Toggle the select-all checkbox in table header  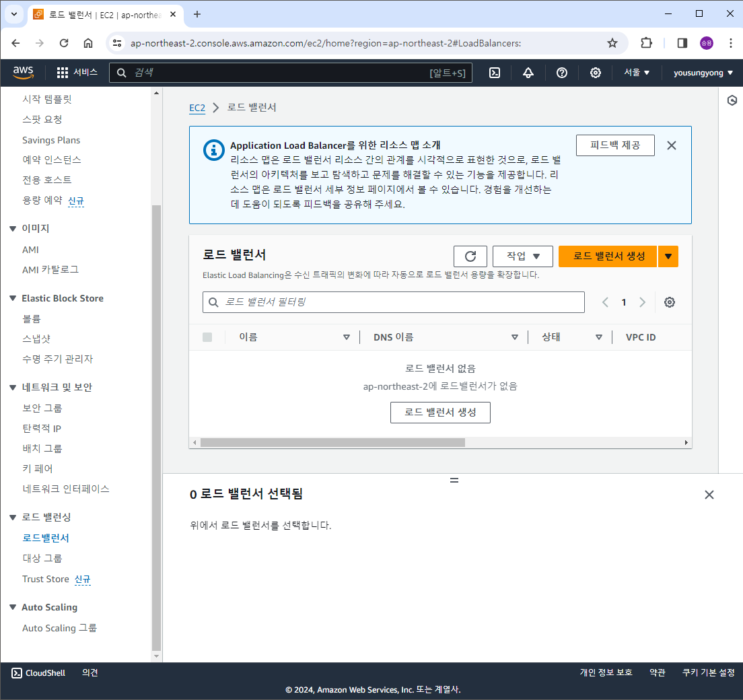[x=207, y=337]
